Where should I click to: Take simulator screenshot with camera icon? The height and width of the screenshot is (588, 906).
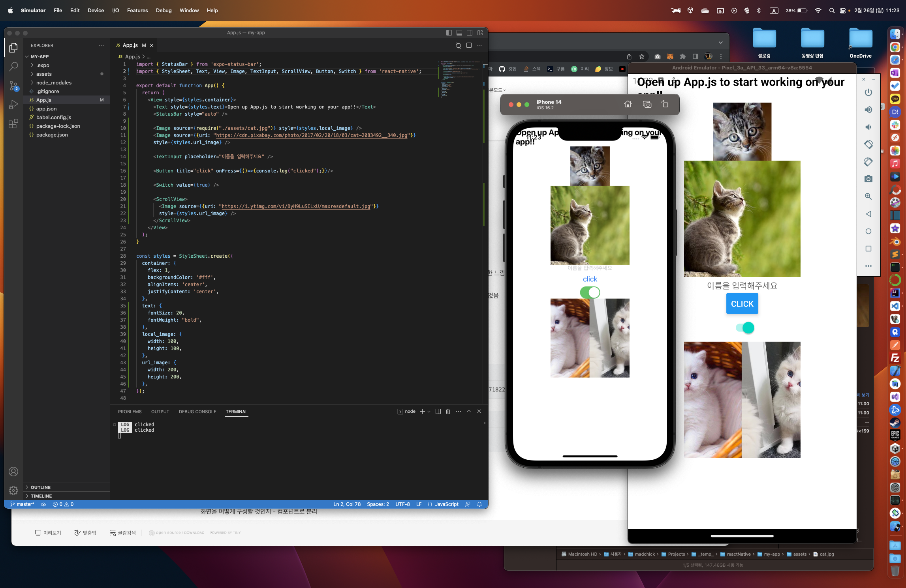coord(647,104)
